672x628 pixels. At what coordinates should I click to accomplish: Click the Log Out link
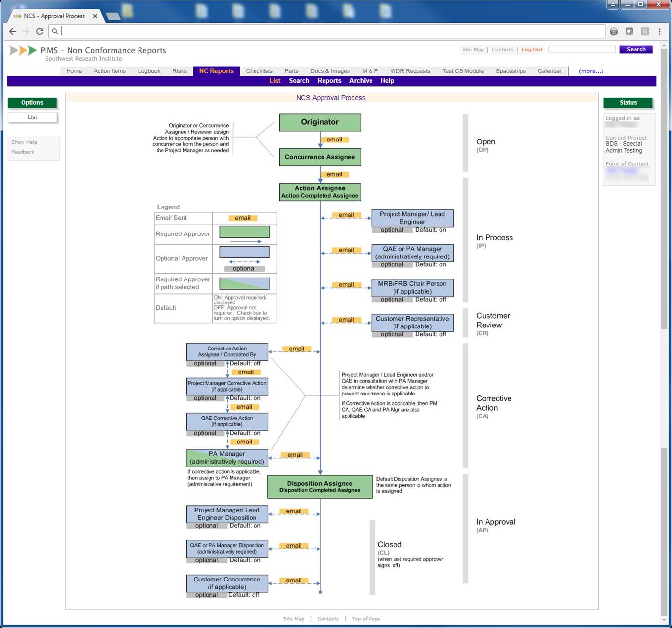[532, 49]
